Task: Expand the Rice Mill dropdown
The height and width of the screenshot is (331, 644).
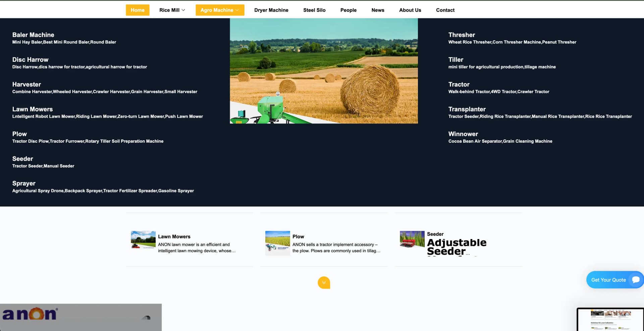Action: [x=172, y=10]
